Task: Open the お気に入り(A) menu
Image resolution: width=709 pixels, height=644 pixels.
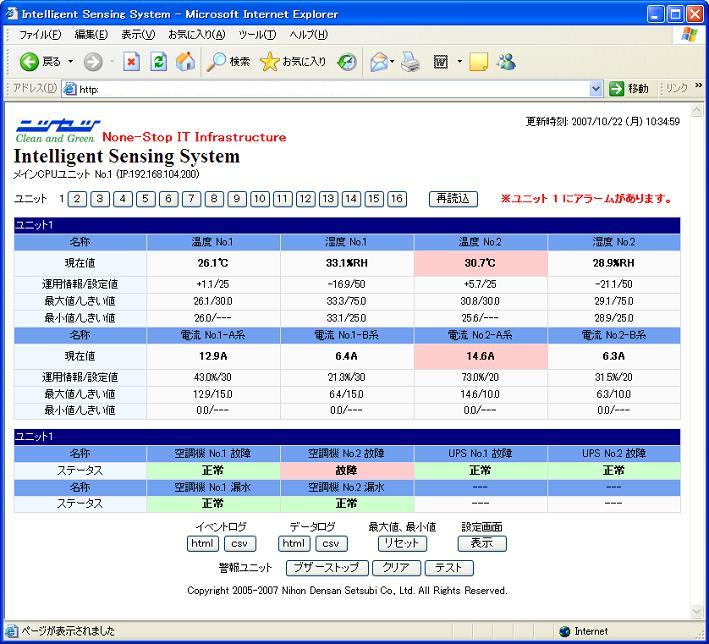Action: 197,34
